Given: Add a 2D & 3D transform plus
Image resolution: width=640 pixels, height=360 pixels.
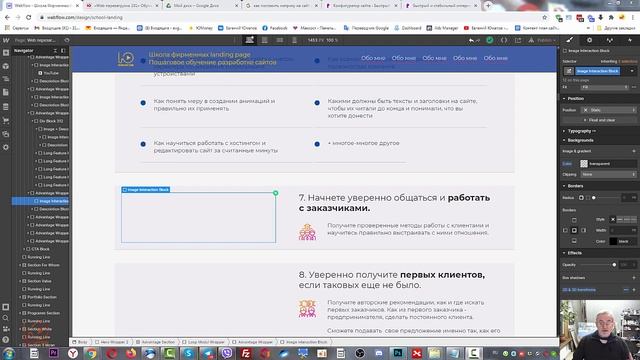Looking at the screenshot, I should [634, 290].
